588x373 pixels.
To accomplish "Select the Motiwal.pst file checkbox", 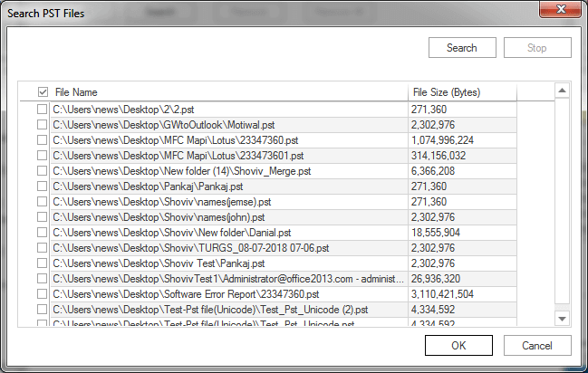I will point(43,125).
